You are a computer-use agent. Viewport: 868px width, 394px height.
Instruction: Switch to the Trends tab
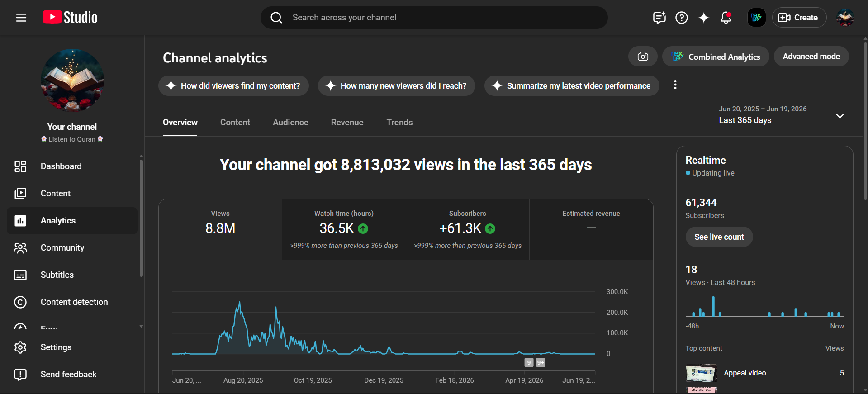click(x=399, y=123)
